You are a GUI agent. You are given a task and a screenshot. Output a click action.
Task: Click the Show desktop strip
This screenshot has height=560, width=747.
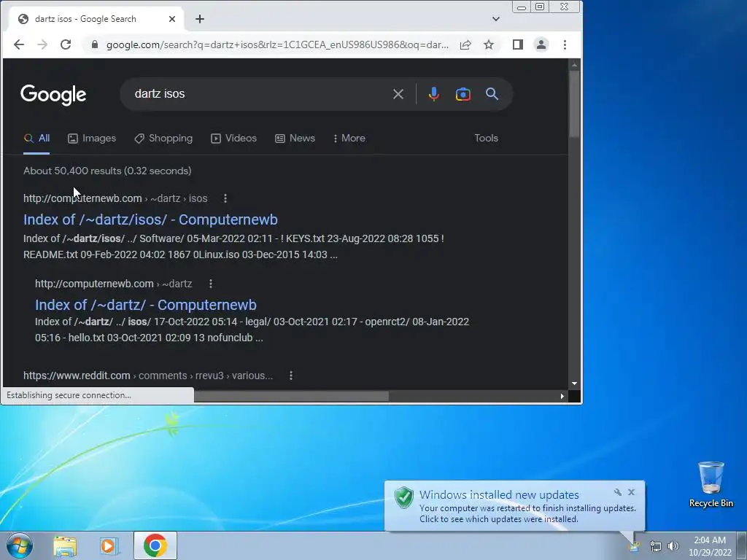(742, 545)
